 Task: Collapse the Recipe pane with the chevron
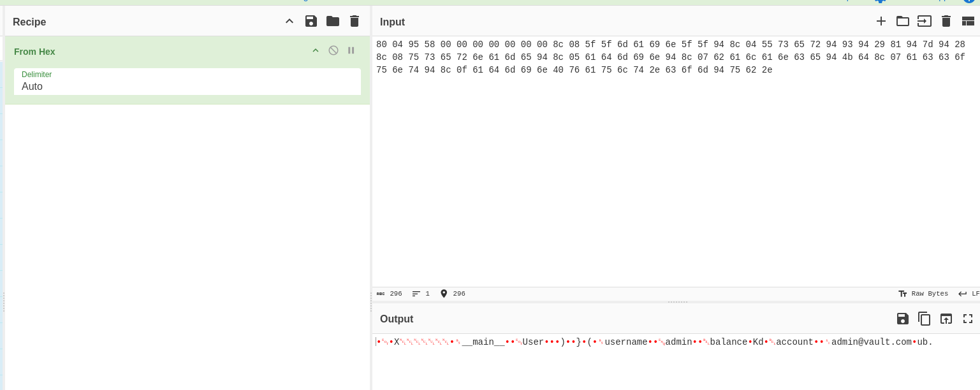289,21
